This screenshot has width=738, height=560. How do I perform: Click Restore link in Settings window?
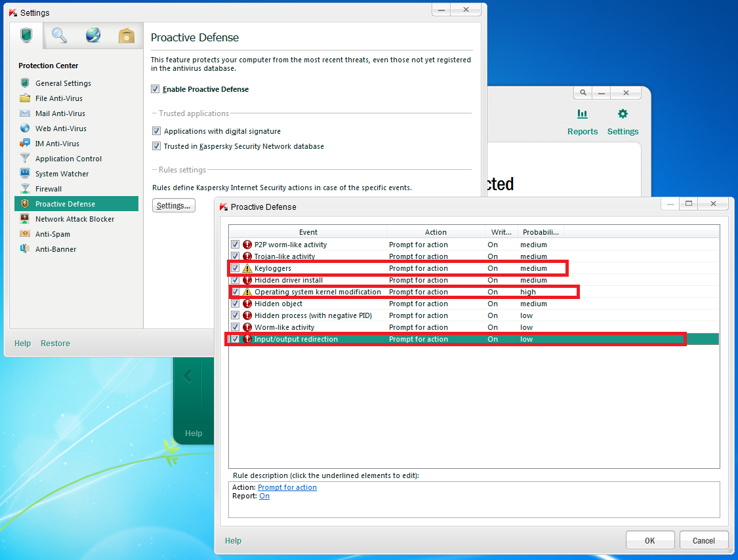(x=55, y=344)
